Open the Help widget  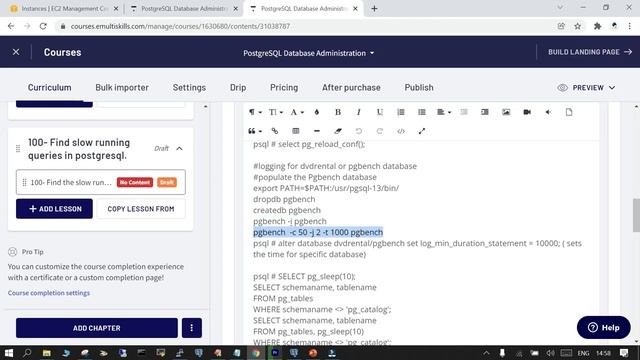[x=603, y=327]
